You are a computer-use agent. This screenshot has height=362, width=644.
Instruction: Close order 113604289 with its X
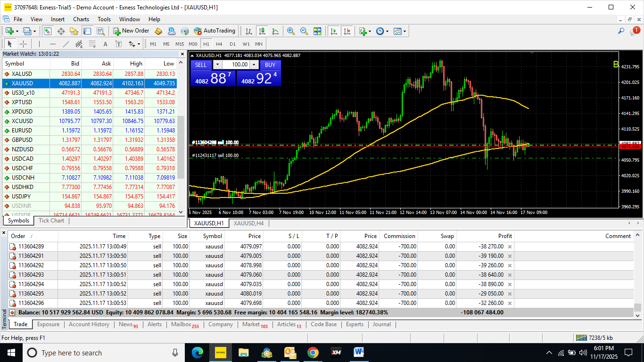[510, 247]
